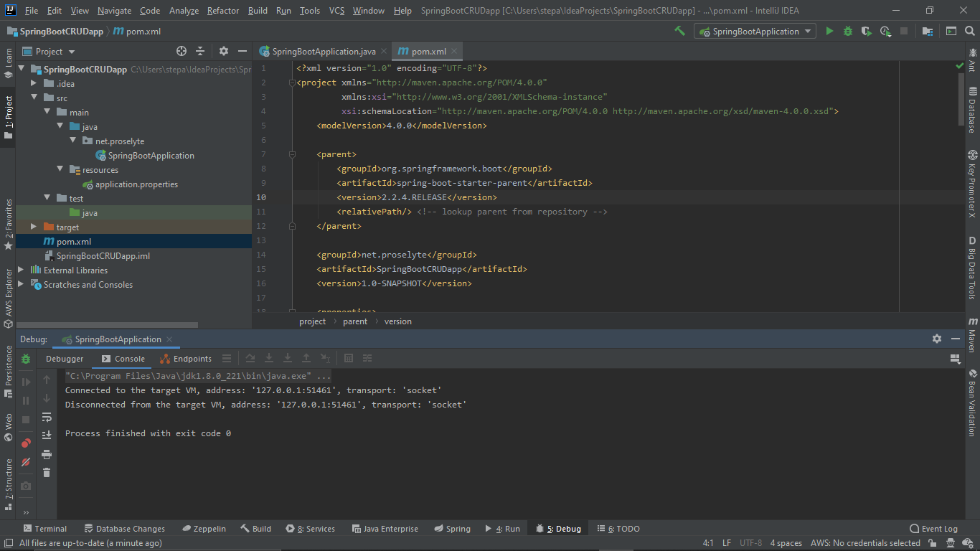Open the Terminal tool window
The height and width of the screenshot is (551, 980).
coord(44,529)
